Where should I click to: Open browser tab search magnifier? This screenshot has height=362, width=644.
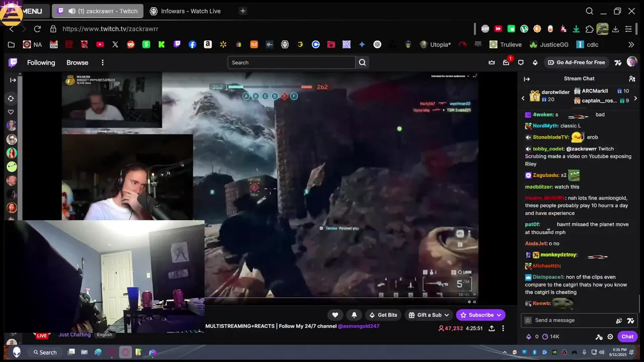[590, 11]
